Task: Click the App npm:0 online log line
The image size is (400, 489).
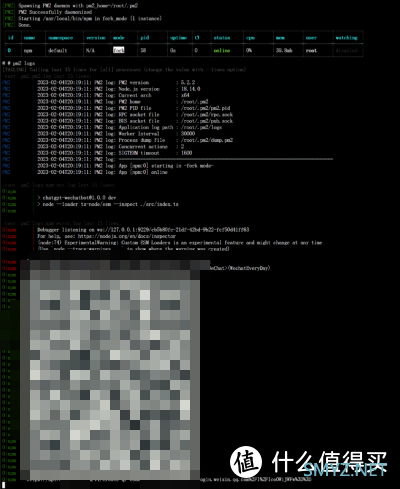Action: click(x=102, y=172)
